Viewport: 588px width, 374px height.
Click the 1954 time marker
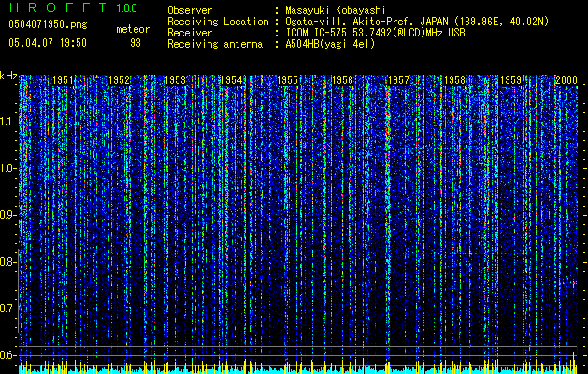[x=232, y=80]
